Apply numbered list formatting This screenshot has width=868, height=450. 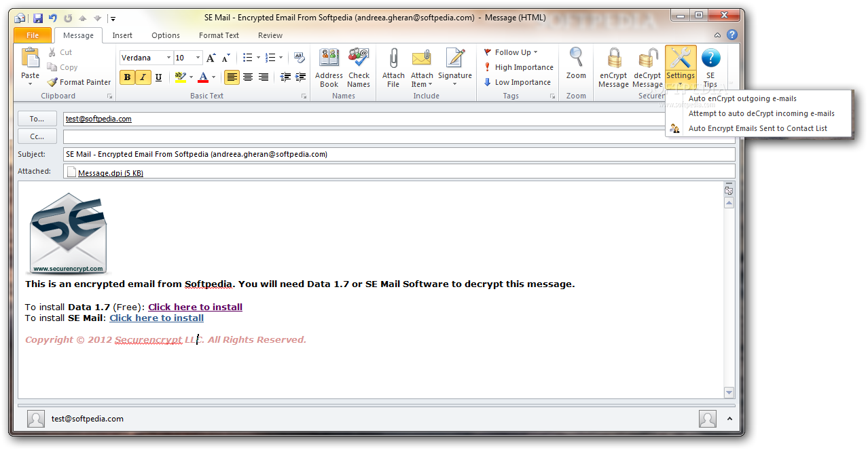tap(270, 58)
